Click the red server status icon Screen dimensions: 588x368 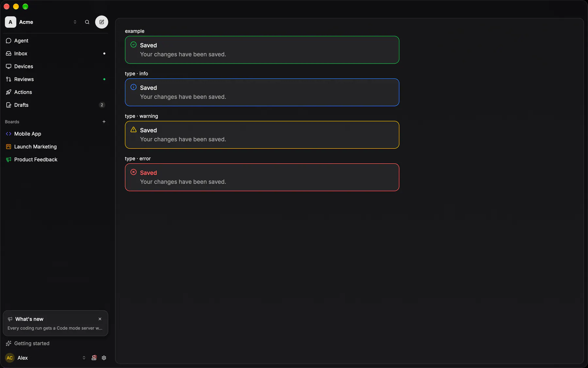tap(94, 358)
